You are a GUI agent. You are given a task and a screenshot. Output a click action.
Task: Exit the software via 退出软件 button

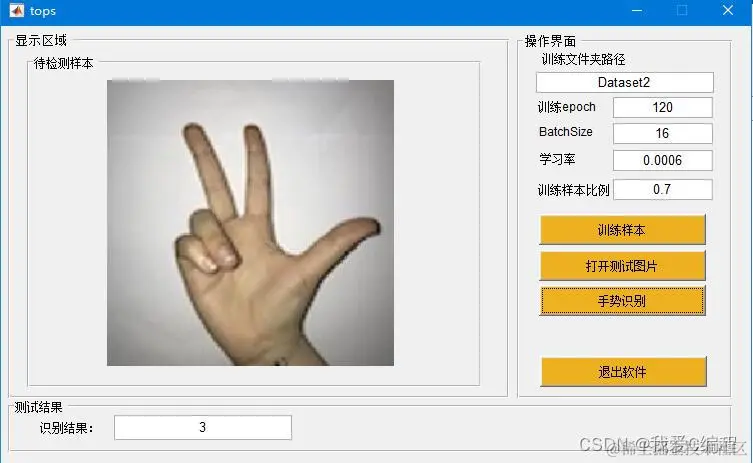(623, 372)
